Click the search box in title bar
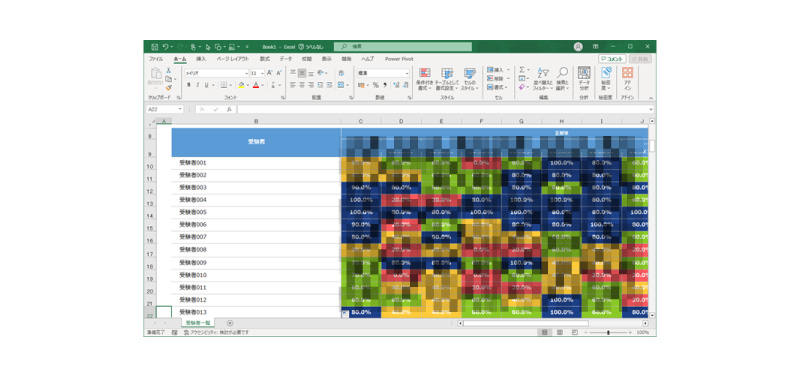 click(x=403, y=46)
